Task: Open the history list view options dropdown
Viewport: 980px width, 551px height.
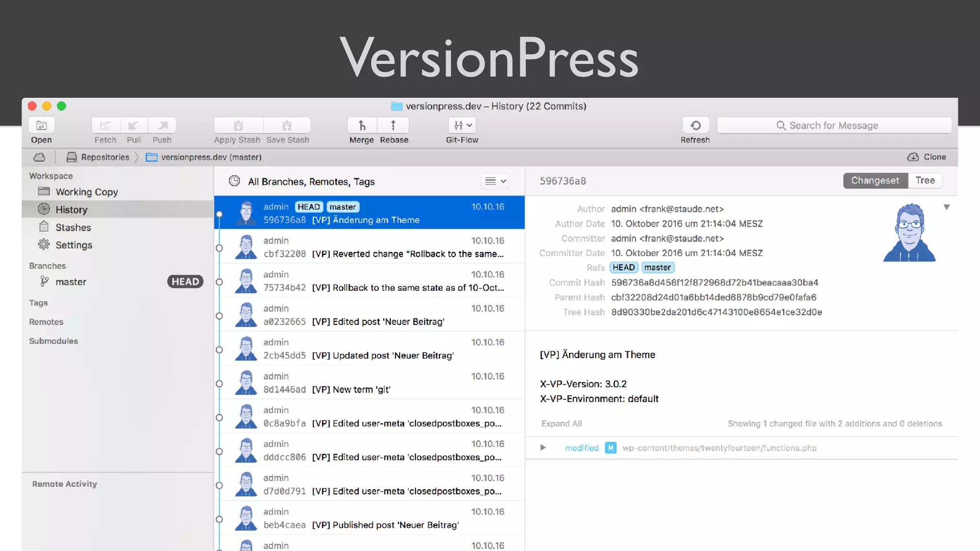Action: click(x=495, y=181)
